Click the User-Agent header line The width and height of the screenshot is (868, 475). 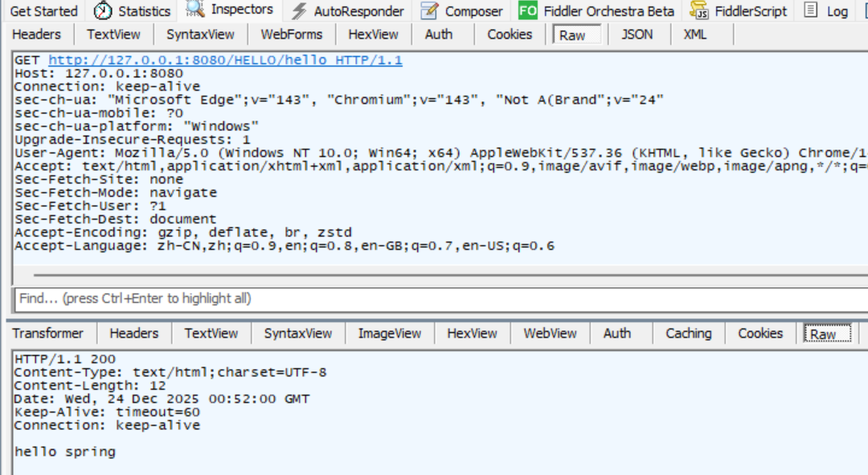[440, 153]
